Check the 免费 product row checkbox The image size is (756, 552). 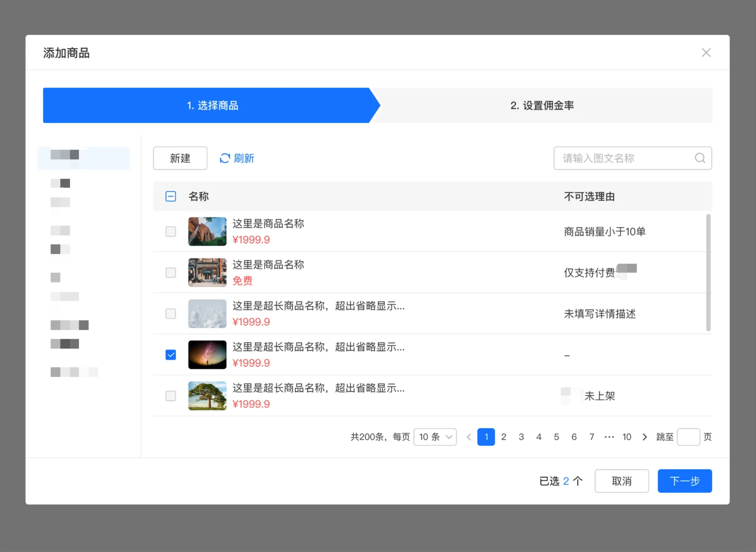click(171, 273)
